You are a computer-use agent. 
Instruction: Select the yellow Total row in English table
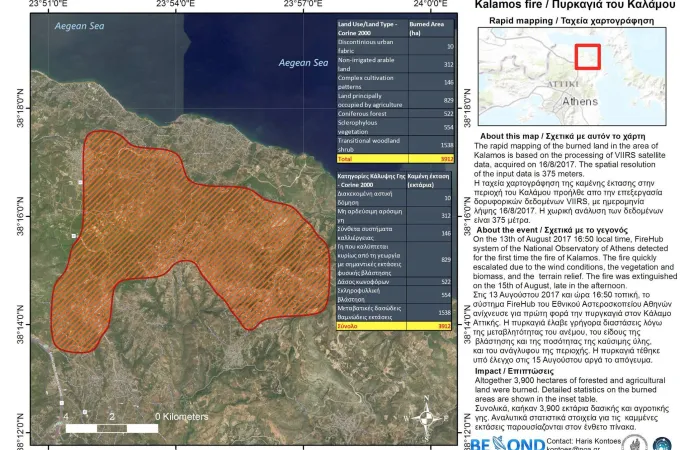coord(396,159)
